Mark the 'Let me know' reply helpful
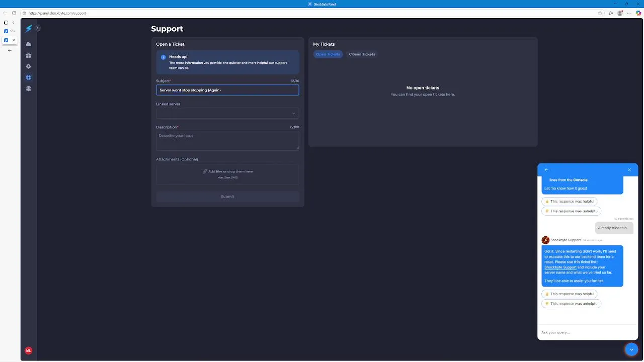The height and width of the screenshot is (362, 644). (x=570, y=201)
